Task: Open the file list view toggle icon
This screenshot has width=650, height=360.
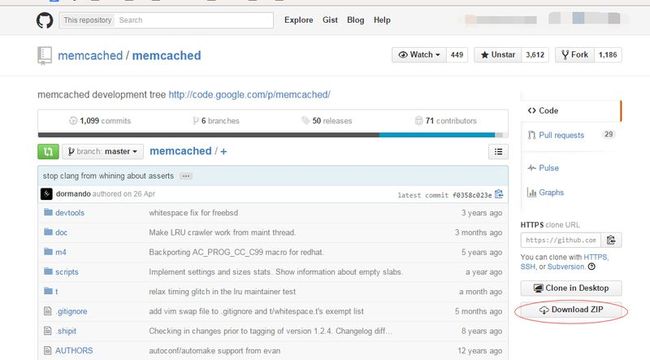Action: (498, 152)
